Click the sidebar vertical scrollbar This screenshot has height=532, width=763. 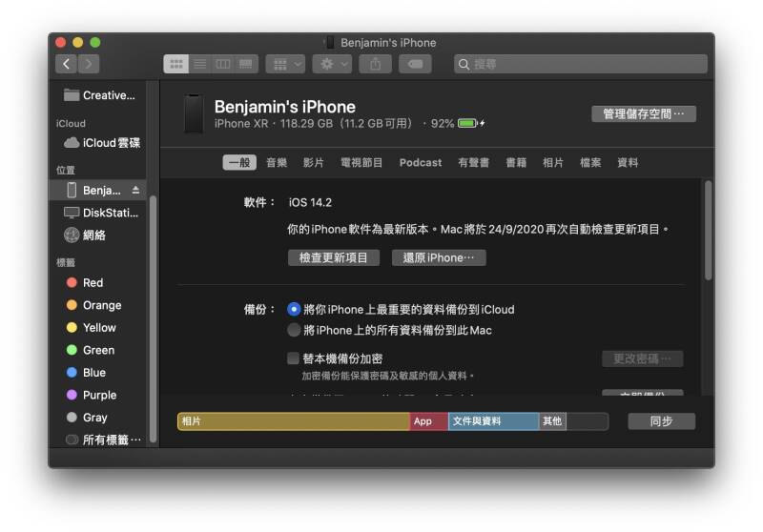pyautogui.click(x=154, y=318)
